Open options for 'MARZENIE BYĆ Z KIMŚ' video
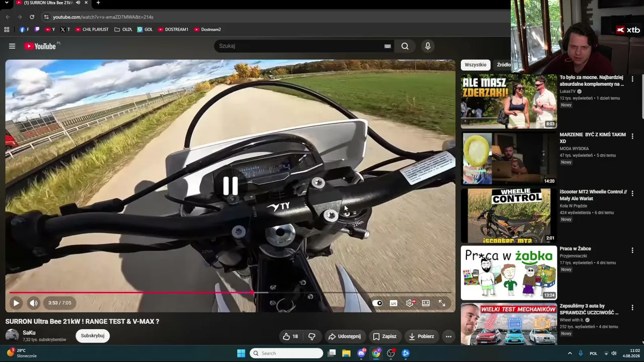 [632, 136]
